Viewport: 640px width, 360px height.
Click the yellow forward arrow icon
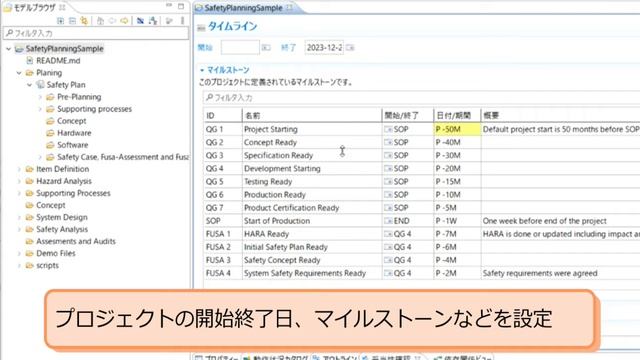pos(124,21)
